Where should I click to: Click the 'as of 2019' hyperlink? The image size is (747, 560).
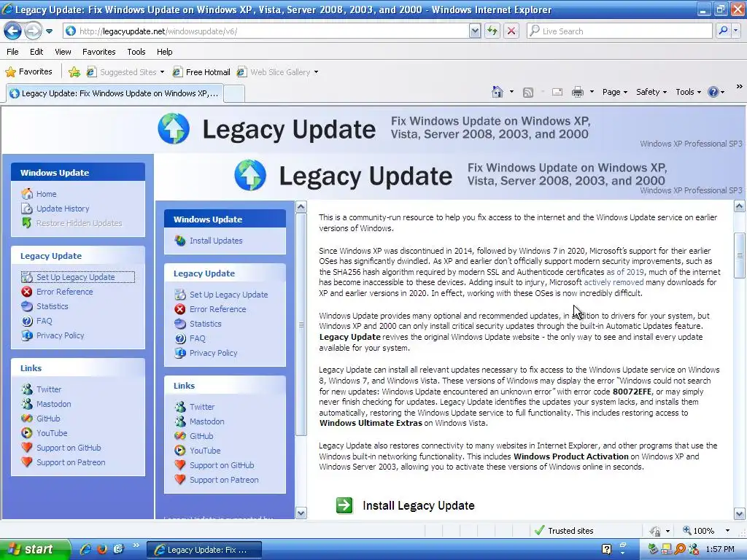(624, 272)
